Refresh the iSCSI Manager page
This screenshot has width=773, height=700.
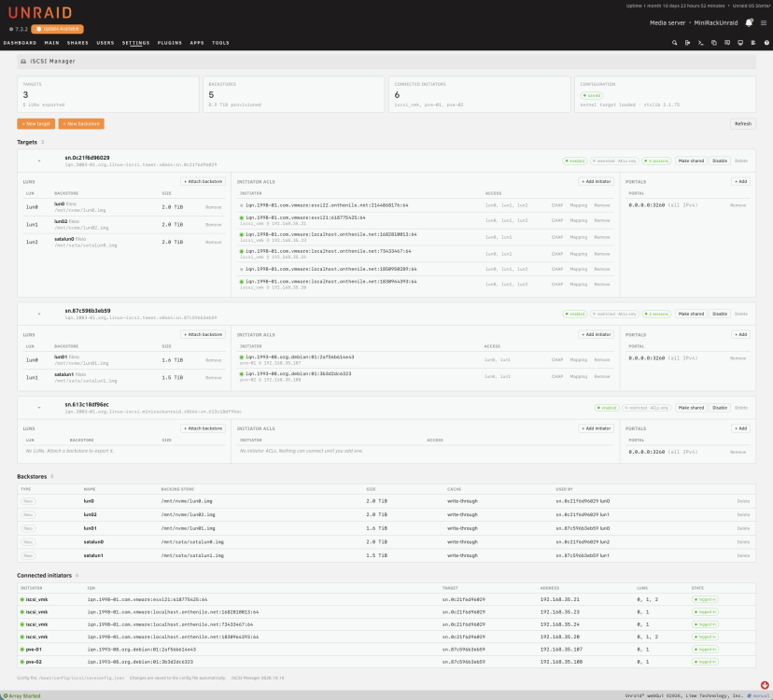pyautogui.click(x=743, y=124)
